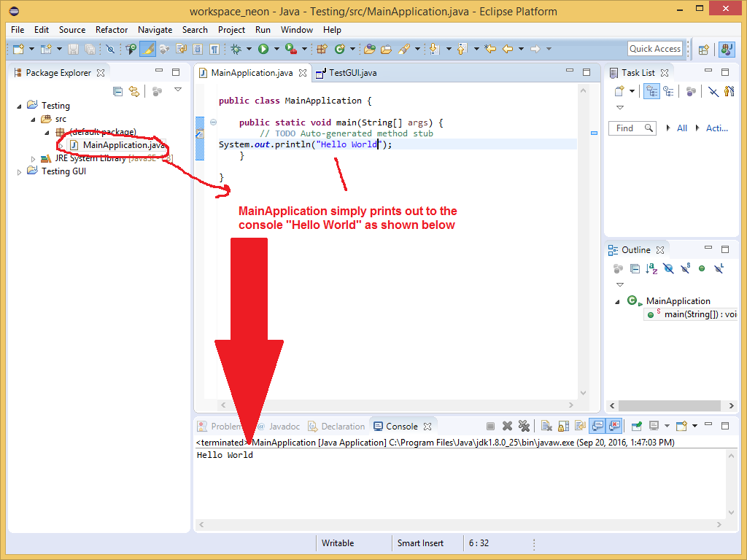
Task: Click Remove All Terminated Launches in Console
Action: [523, 426]
